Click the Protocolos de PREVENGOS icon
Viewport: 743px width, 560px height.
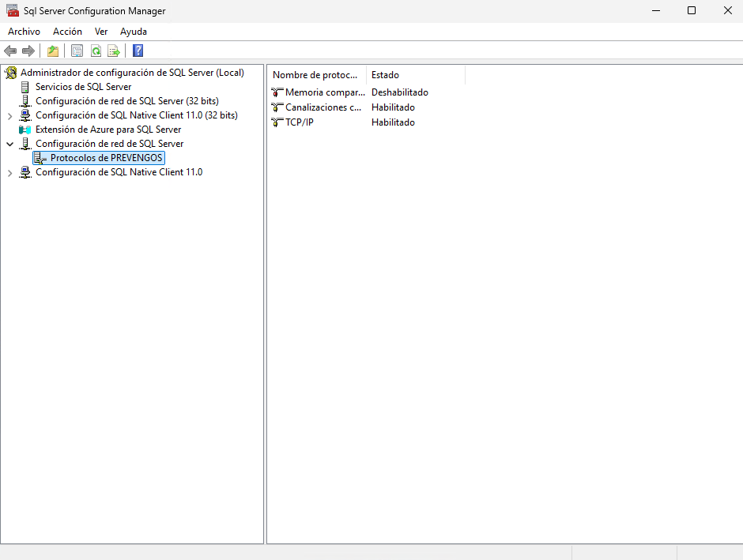pos(40,158)
